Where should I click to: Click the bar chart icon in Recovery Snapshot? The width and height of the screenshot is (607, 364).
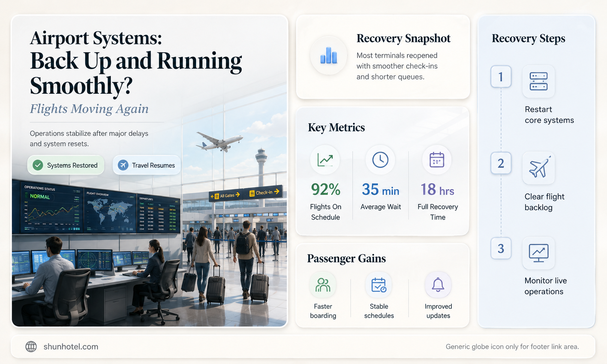(329, 55)
